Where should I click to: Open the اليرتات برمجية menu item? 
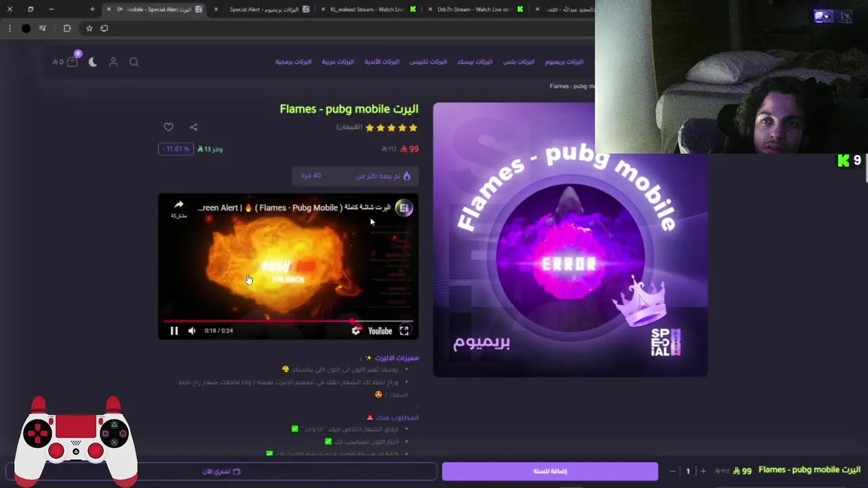click(x=293, y=62)
